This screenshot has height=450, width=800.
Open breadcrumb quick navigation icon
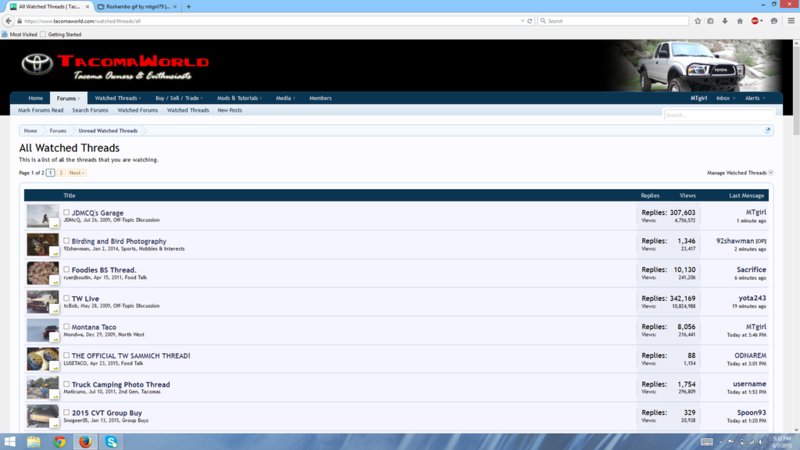[768, 130]
